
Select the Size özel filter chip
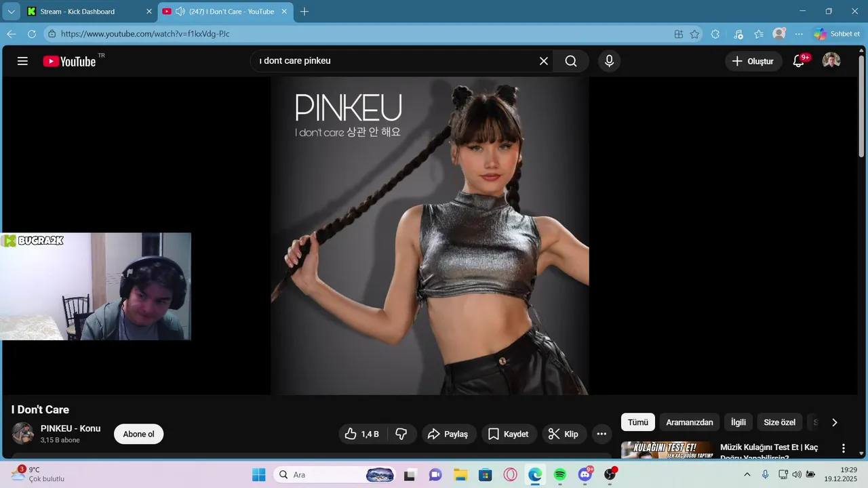point(780,422)
